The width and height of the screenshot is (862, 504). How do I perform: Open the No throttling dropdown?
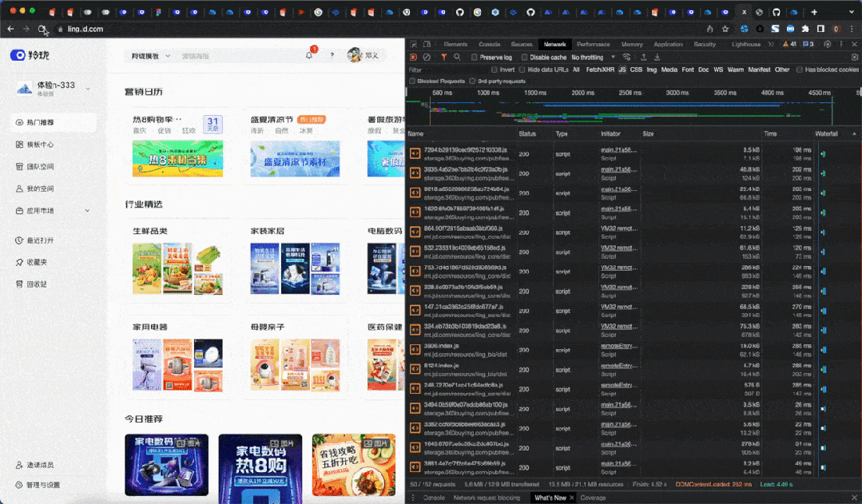click(594, 58)
